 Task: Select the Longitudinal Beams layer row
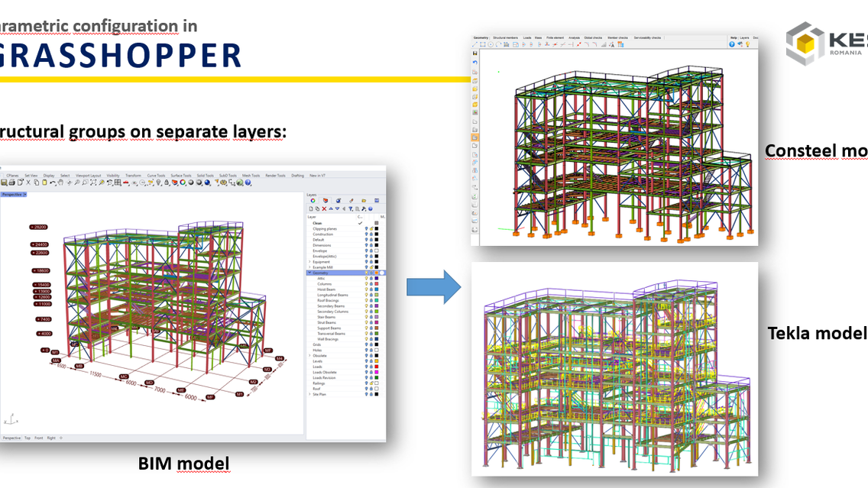[345, 295]
